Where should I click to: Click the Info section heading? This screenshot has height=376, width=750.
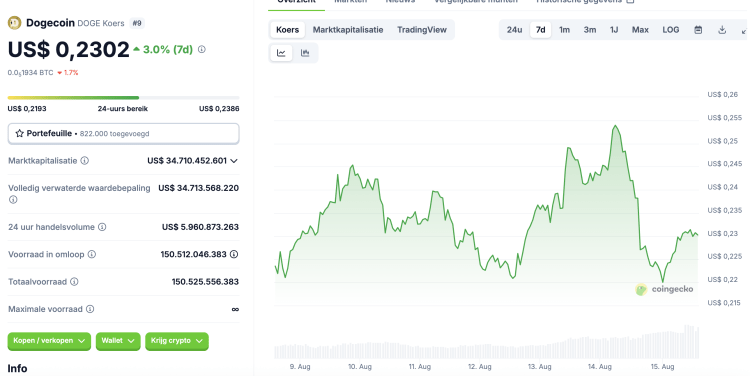coord(17,368)
